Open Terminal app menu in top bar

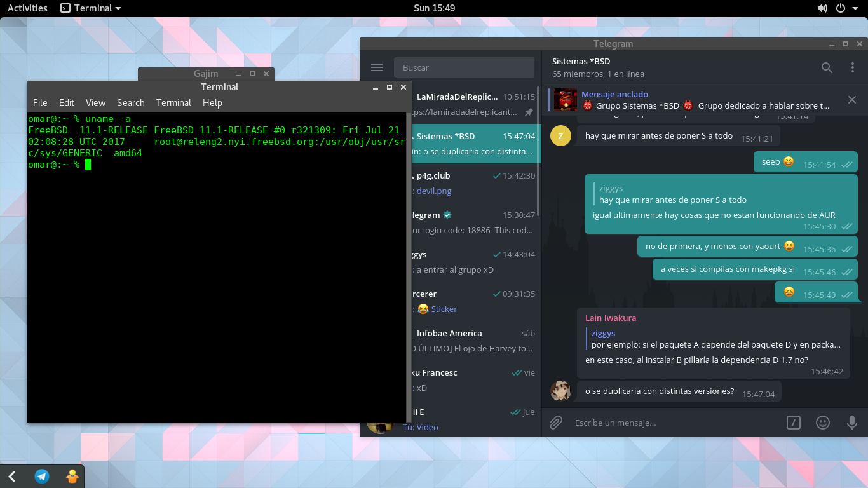pos(91,8)
